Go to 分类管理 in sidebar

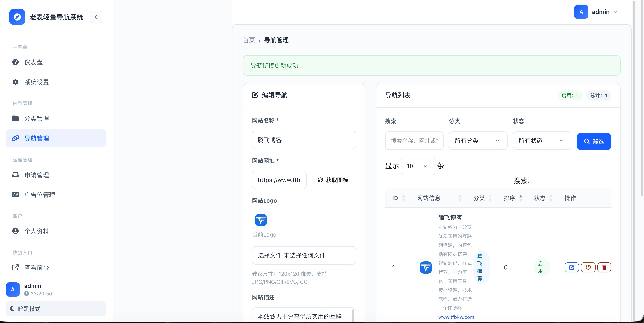pos(55,118)
